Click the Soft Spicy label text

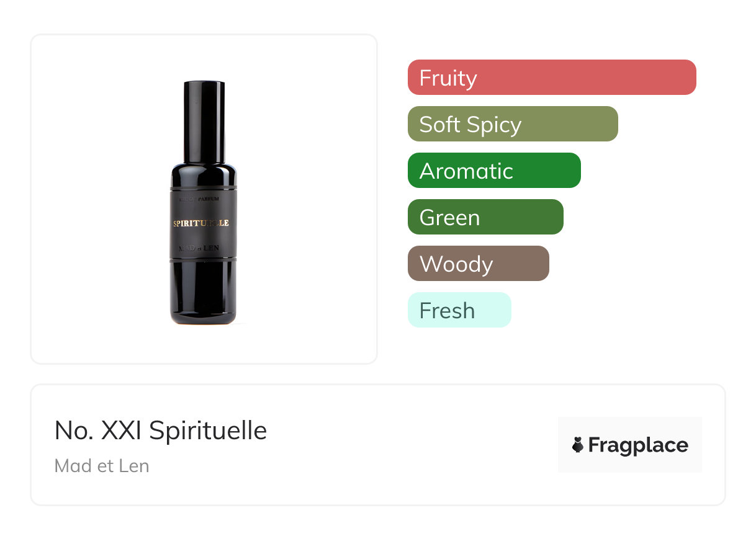(470, 124)
